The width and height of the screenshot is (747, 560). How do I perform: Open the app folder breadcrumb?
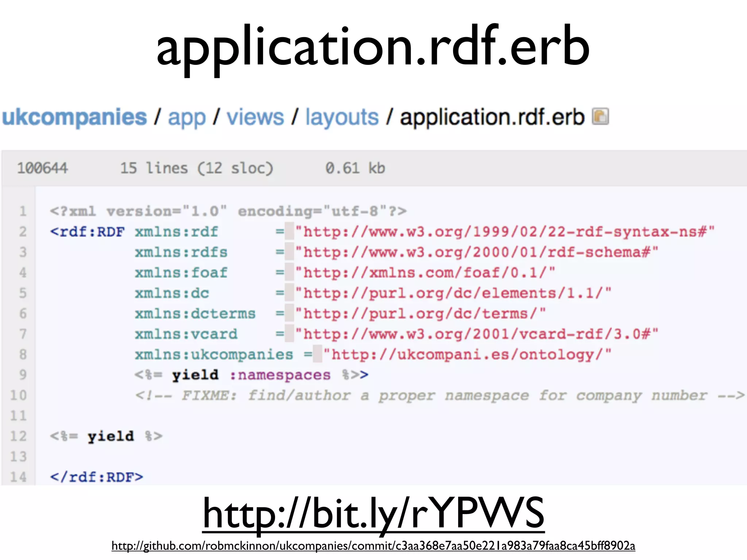coord(187,117)
